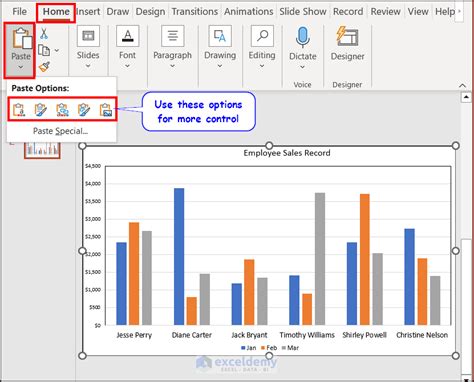Choose Use Destination Theme & Embed paste option
Viewport: 474px width, 382px height.
19,110
